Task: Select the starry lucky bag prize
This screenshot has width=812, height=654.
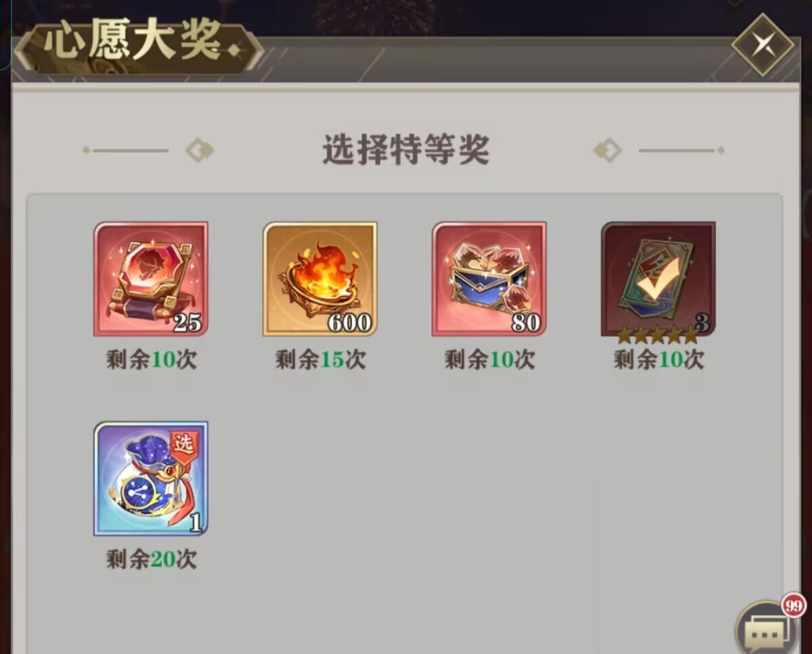Action: [151, 478]
